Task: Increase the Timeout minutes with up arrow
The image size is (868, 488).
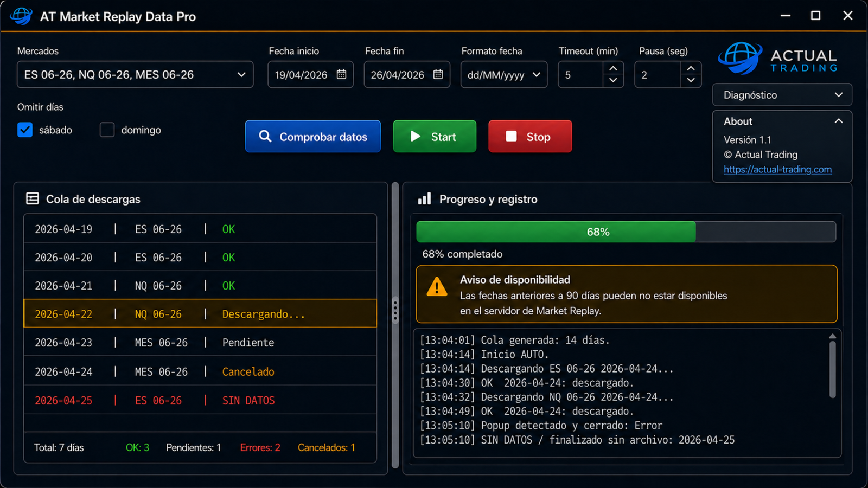Action: pyautogui.click(x=613, y=68)
